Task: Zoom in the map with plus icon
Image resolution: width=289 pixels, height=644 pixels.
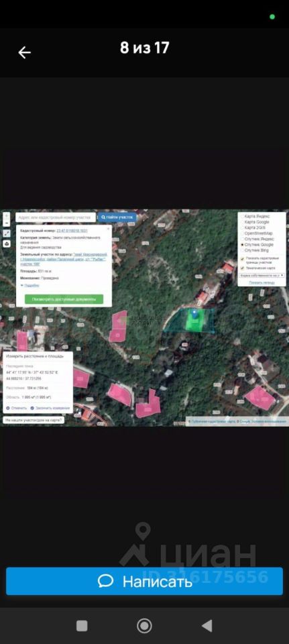Action: click(7, 215)
